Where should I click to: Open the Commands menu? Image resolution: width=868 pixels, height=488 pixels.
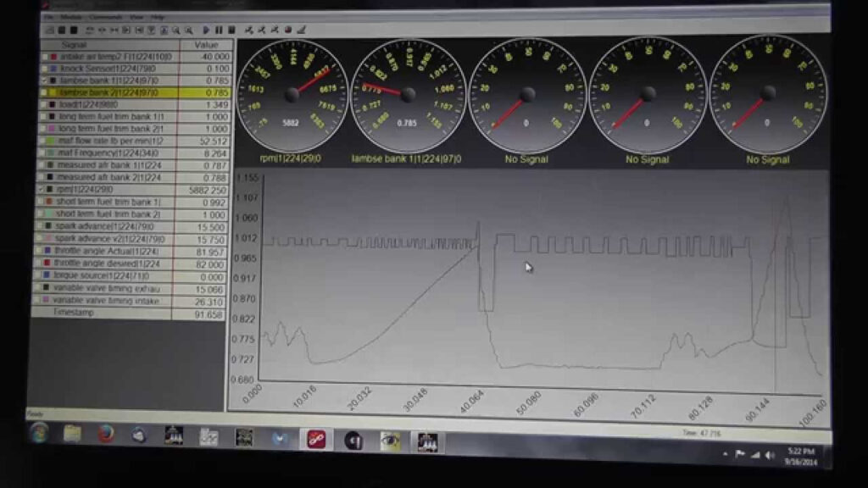click(105, 17)
